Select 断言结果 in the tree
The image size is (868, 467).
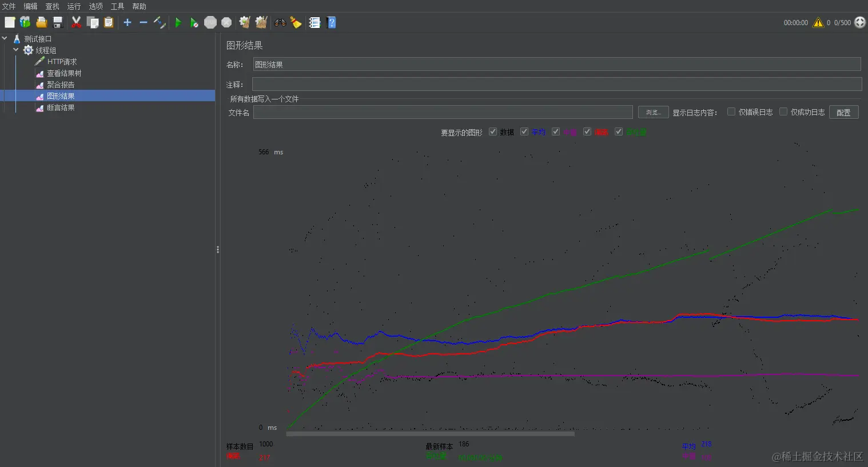pyautogui.click(x=61, y=107)
